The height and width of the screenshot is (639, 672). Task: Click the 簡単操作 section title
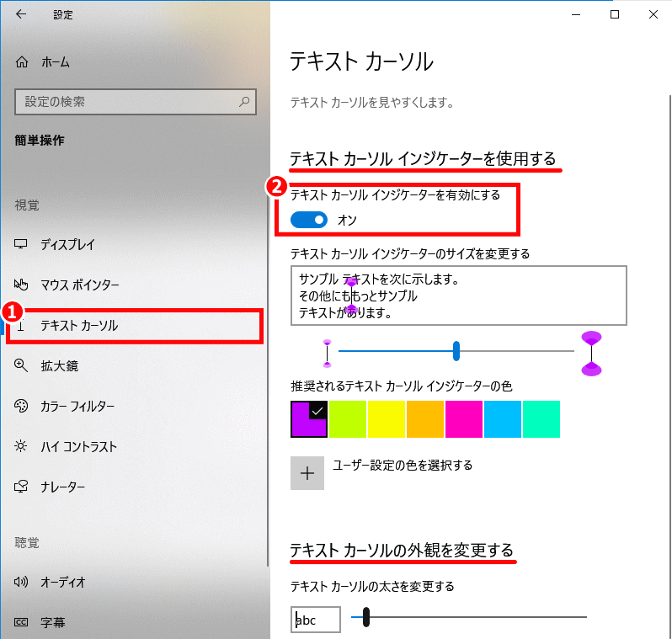coord(40,140)
